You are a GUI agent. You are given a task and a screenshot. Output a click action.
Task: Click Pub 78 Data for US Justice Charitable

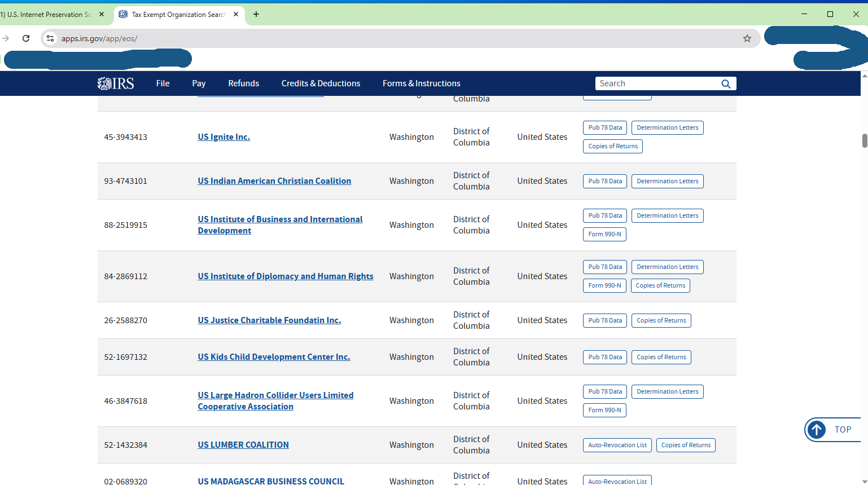pos(605,321)
